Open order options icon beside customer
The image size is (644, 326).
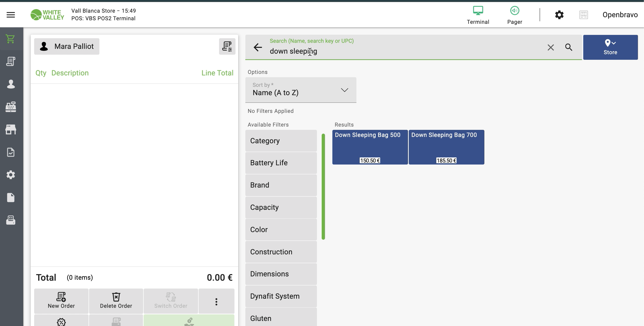[227, 47]
